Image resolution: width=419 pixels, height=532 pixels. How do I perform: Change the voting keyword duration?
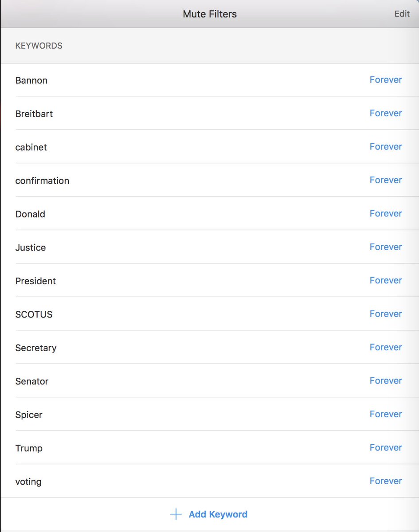tap(386, 481)
